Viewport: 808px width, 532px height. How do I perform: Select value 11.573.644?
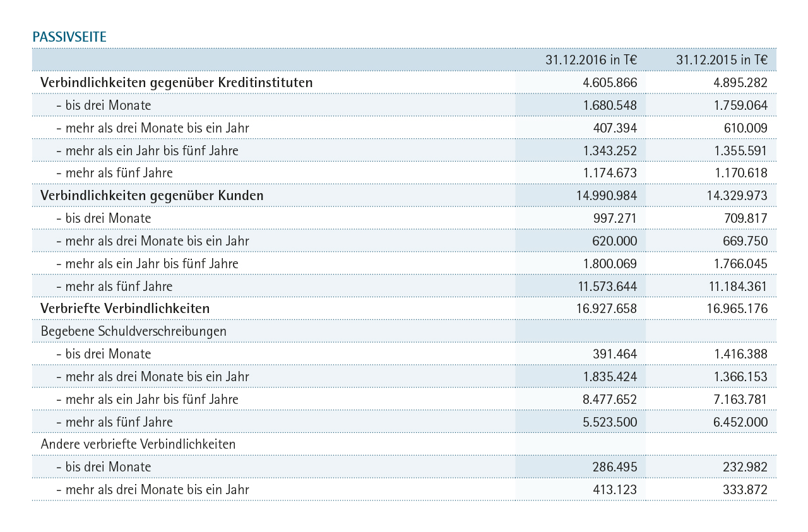(x=607, y=287)
